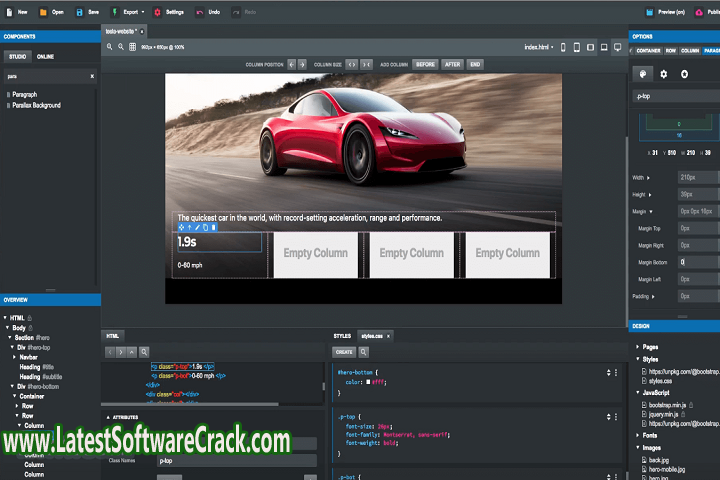The height and width of the screenshot is (480, 720).
Task: Click the Undo icon
Action: tap(200, 12)
